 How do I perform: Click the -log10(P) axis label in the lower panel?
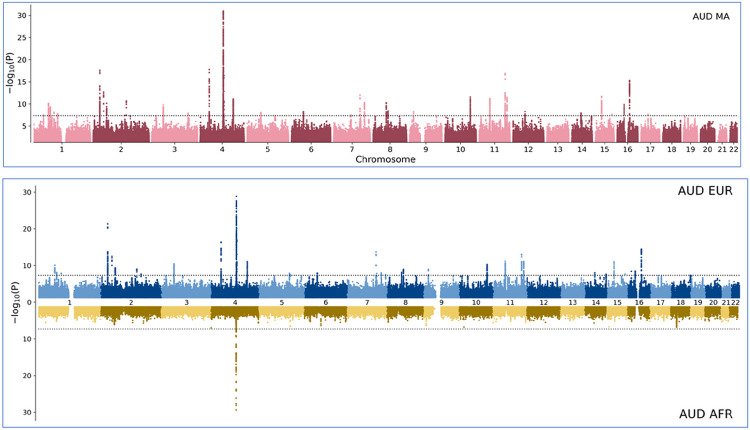point(16,300)
